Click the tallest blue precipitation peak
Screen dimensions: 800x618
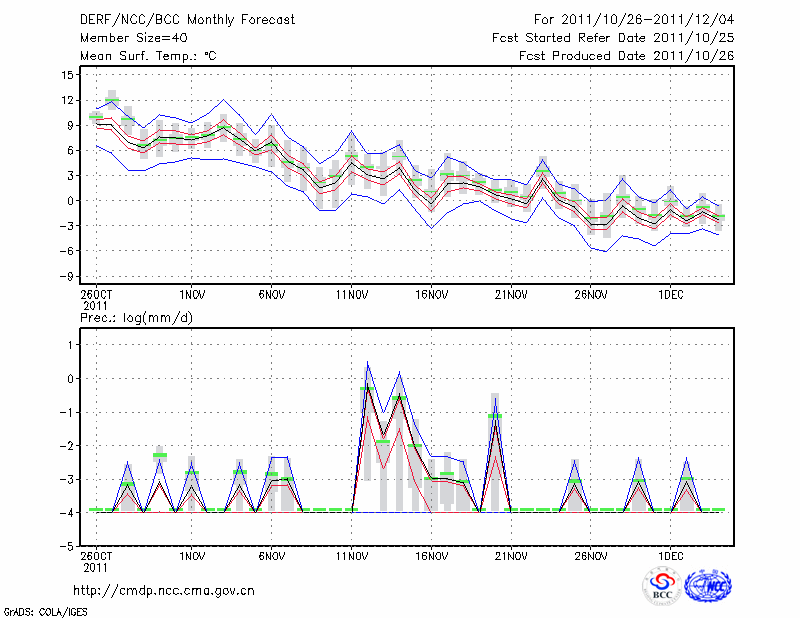point(367,363)
